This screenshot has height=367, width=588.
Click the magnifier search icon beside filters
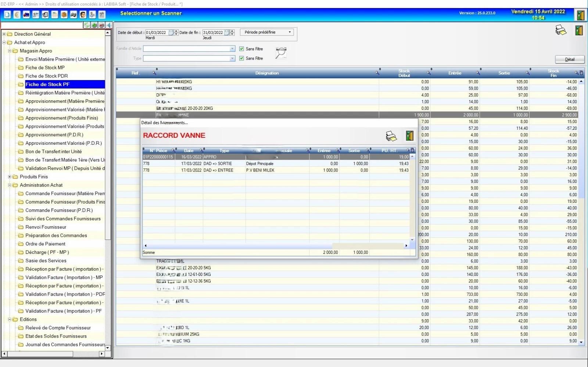point(281,53)
